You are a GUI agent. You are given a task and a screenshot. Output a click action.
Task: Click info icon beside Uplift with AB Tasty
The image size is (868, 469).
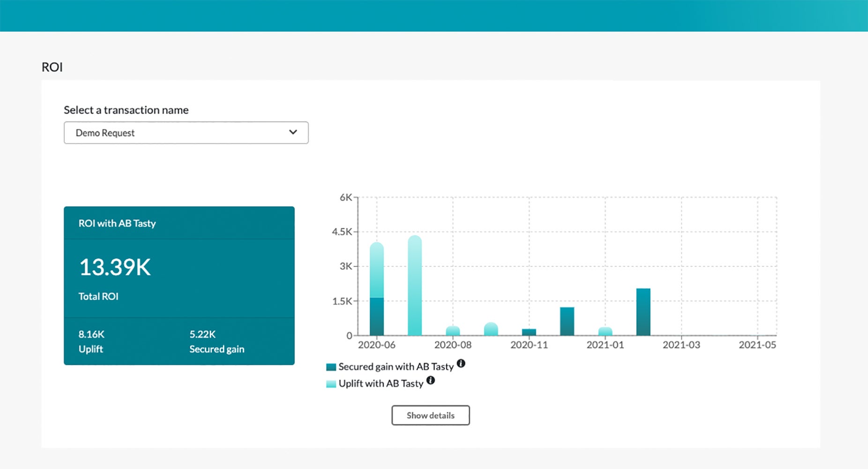click(x=430, y=380)
